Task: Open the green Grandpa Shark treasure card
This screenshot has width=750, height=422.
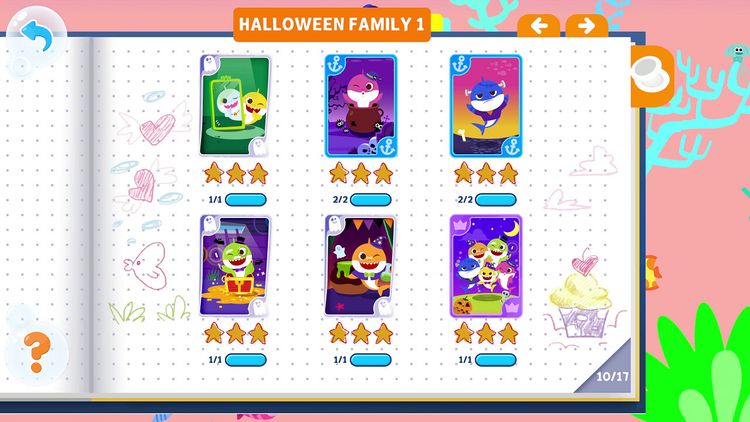Action: 235,266
